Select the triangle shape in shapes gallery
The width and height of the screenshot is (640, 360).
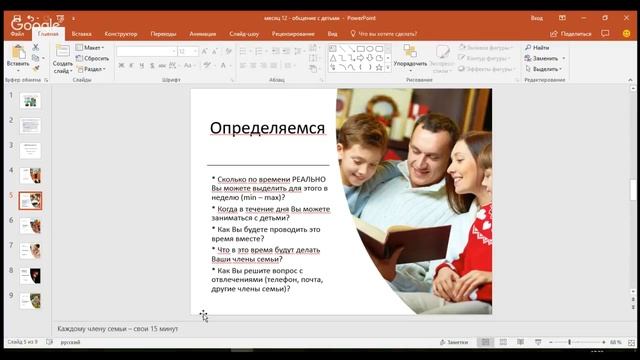[x=333, y=58]
